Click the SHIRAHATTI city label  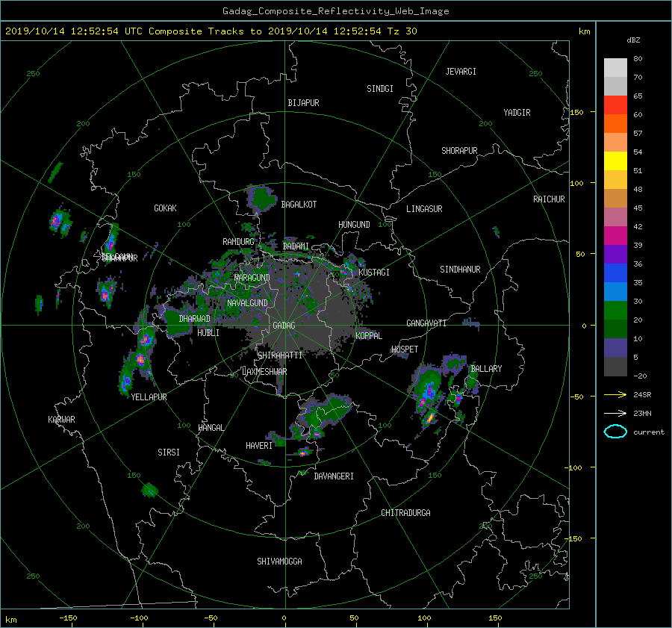tap(280, 355)
